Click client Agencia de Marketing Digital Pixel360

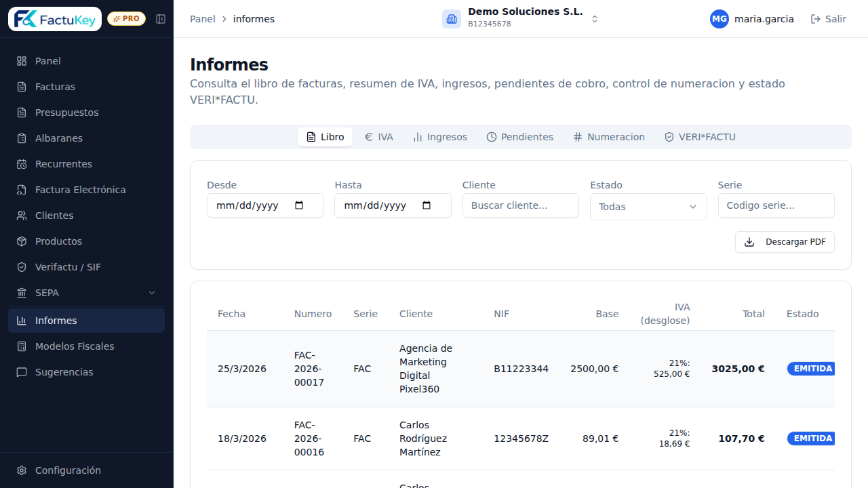426,369
